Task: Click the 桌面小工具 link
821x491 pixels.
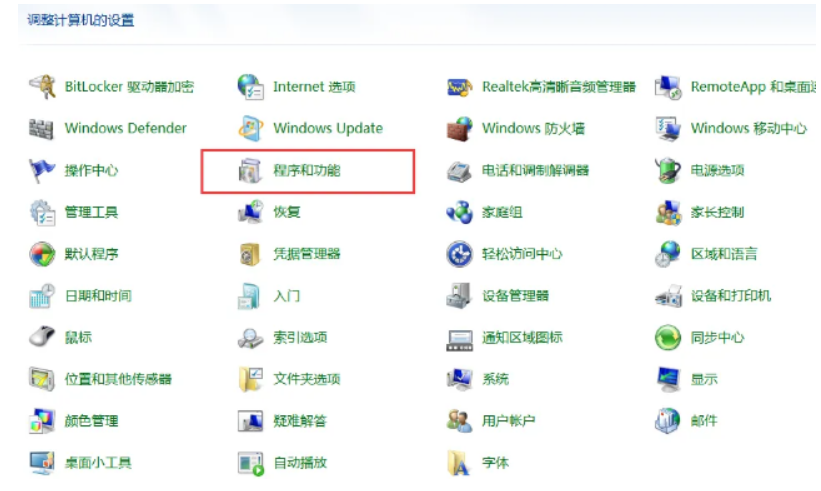Action: point(98,463)
